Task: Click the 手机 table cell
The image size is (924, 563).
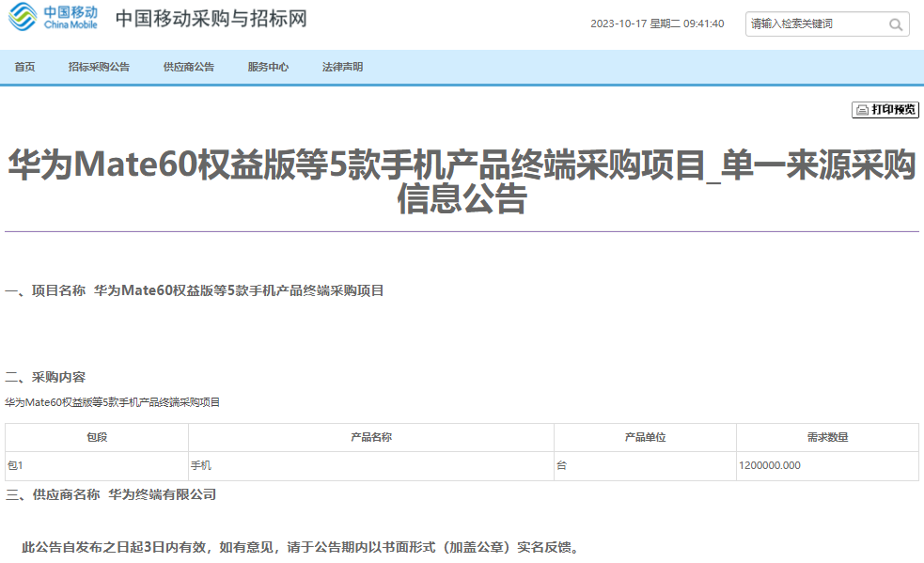Action: [371, 466]
